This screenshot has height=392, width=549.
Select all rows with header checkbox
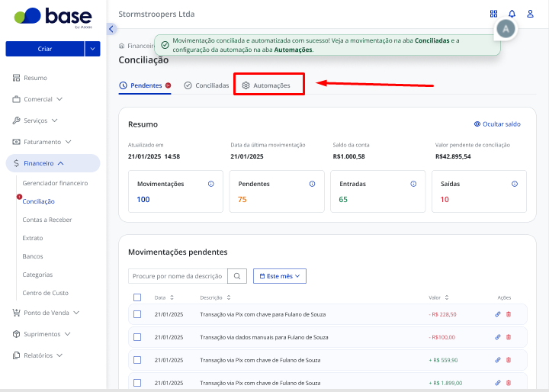(x=137, y=297)
